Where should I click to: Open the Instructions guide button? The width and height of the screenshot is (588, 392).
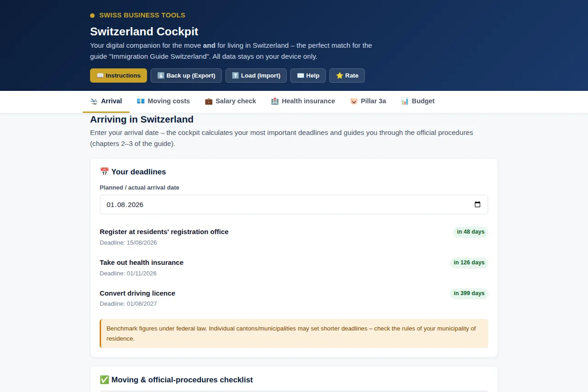[x=119, y=76]
